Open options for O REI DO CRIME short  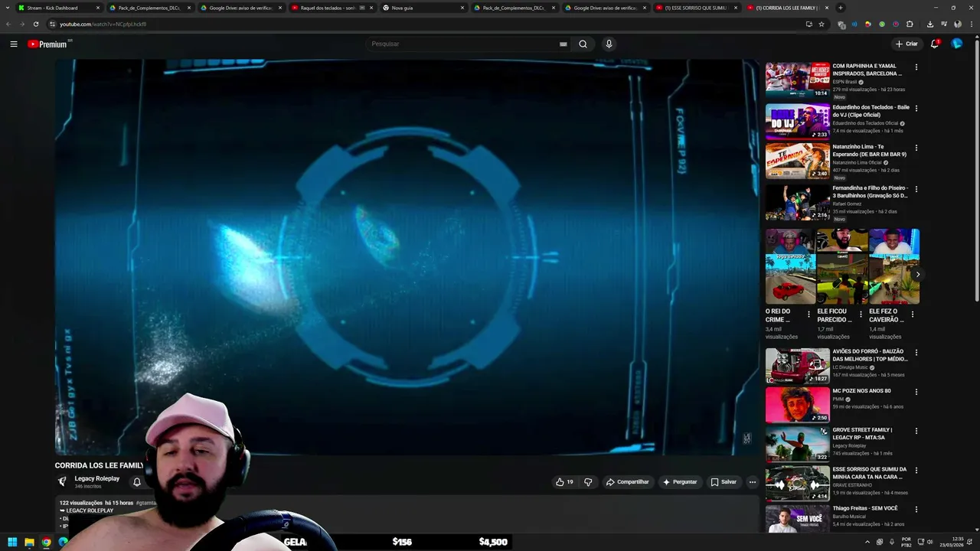point(809,315)
